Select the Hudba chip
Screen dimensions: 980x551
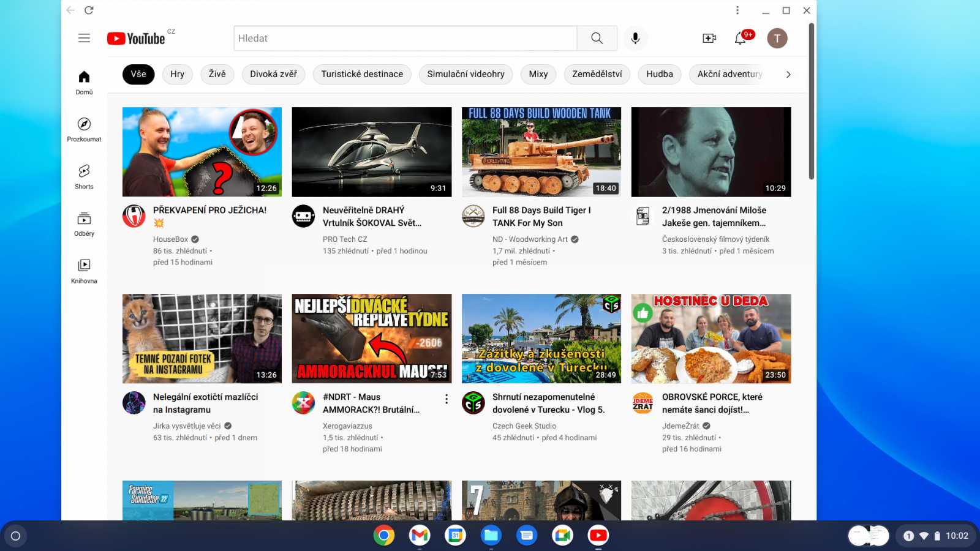tap(660, 74)
